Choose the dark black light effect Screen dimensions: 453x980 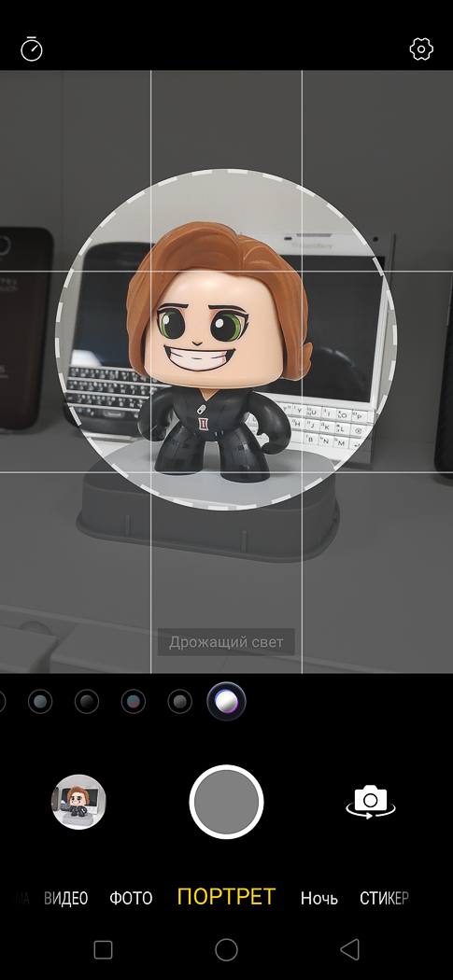87,702
